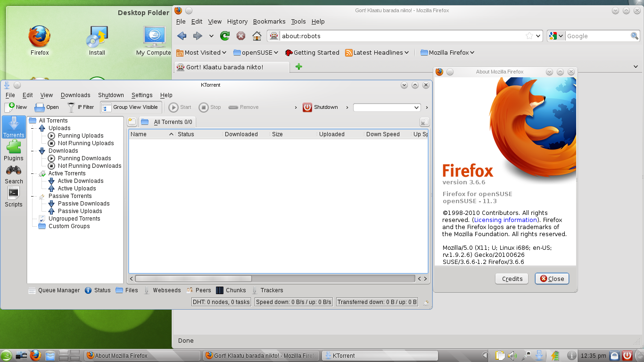Open the Getting Started bookmark
Viewport: 644px width, 362px height.
(311, 52)
